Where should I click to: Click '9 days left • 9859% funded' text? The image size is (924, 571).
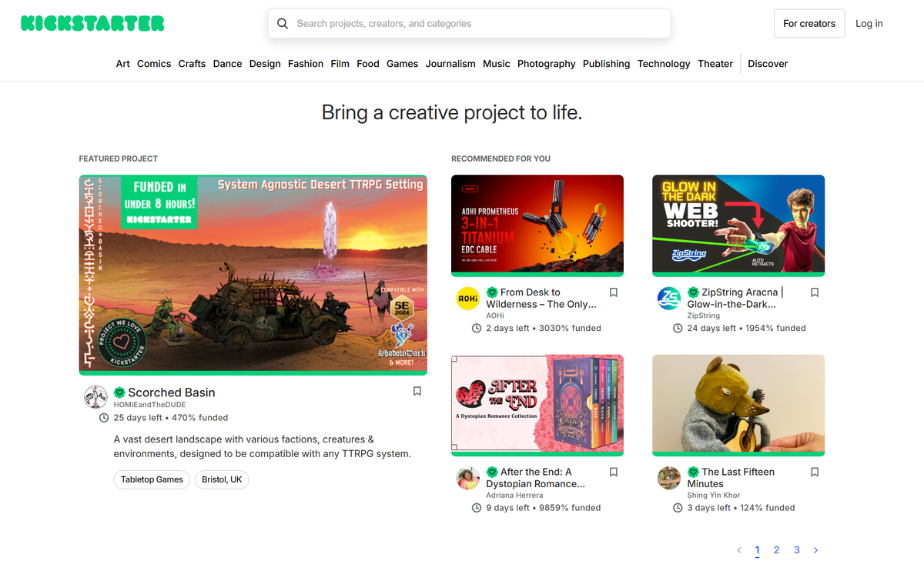click(544, 508)
